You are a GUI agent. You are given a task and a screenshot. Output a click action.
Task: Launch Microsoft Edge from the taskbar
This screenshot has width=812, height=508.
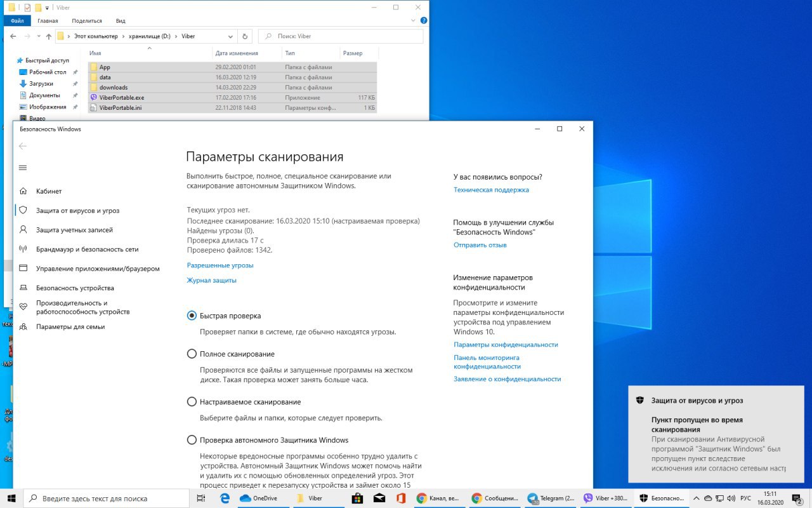[225, 498]
